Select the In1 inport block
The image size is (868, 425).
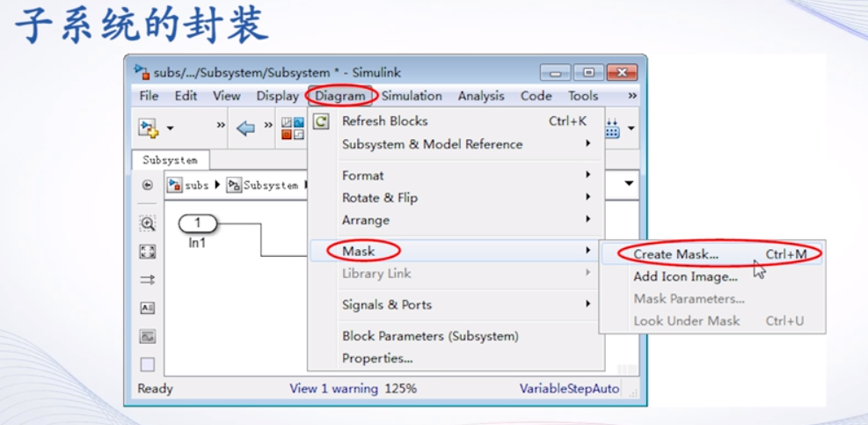pyautogui.click(x=198, y=223)
